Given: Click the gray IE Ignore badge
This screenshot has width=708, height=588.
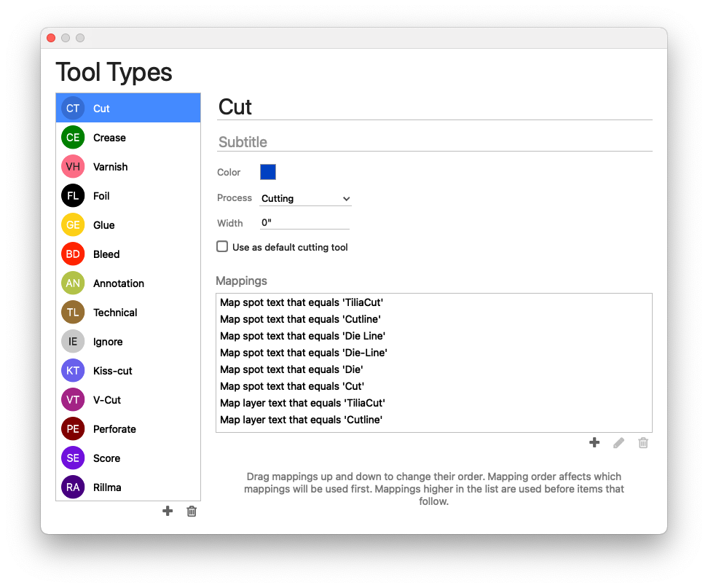Looking at the screenshot, I should [x=73, y=342].
